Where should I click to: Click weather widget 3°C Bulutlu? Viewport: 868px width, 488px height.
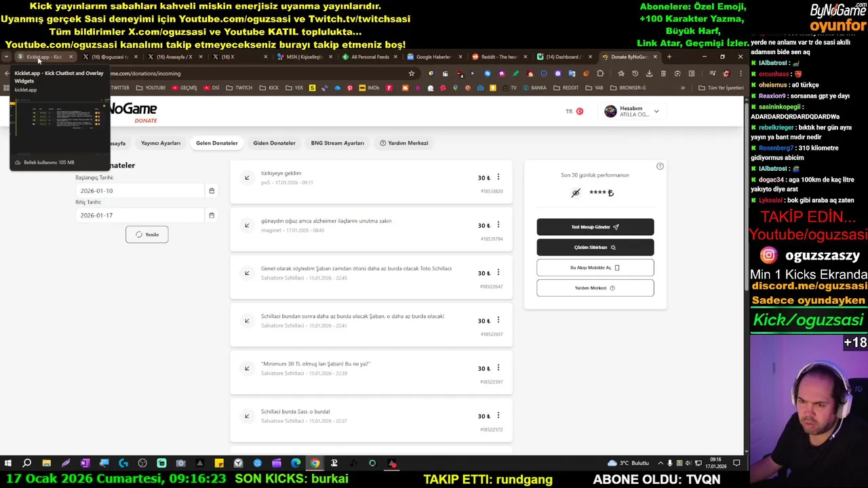tap(629, 463)
